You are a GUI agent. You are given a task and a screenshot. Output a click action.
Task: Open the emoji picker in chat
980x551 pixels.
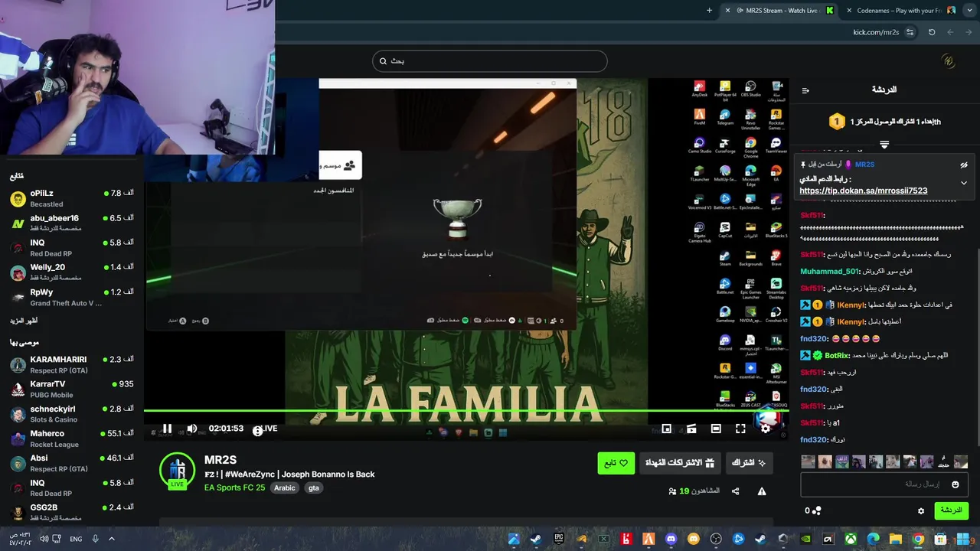point(955,484)
